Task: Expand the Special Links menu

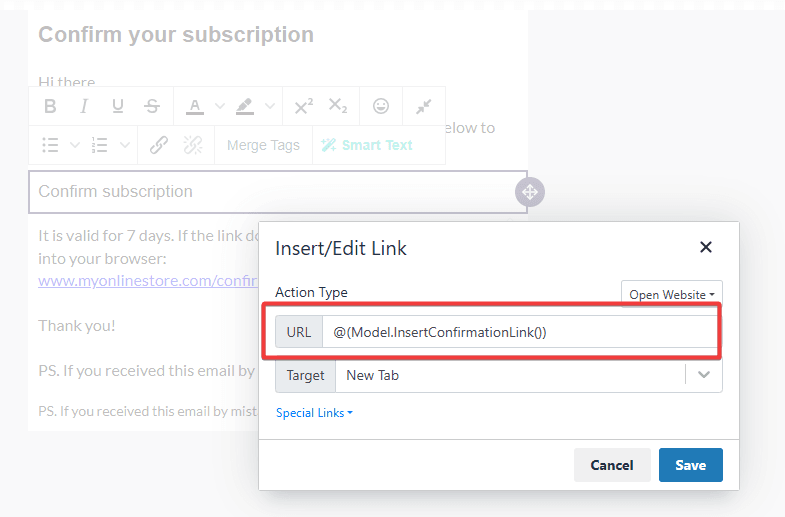Action: pos(314,413)
